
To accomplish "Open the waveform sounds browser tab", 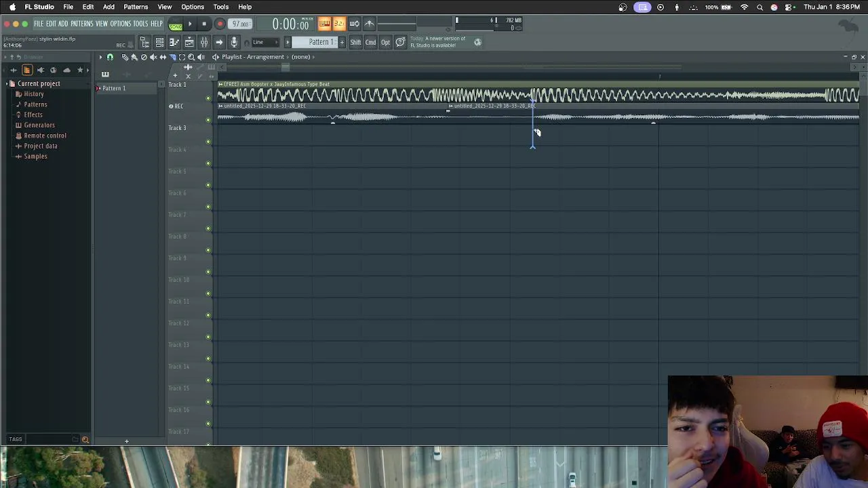I will click(14, 70).
